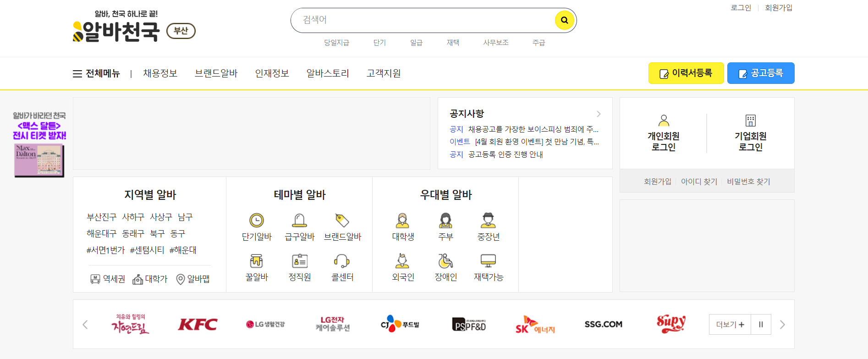Viewport: 868px width, 359px height.
Task: Open the 재택가능 monitor icon
Action: click(x=488, y=261)
